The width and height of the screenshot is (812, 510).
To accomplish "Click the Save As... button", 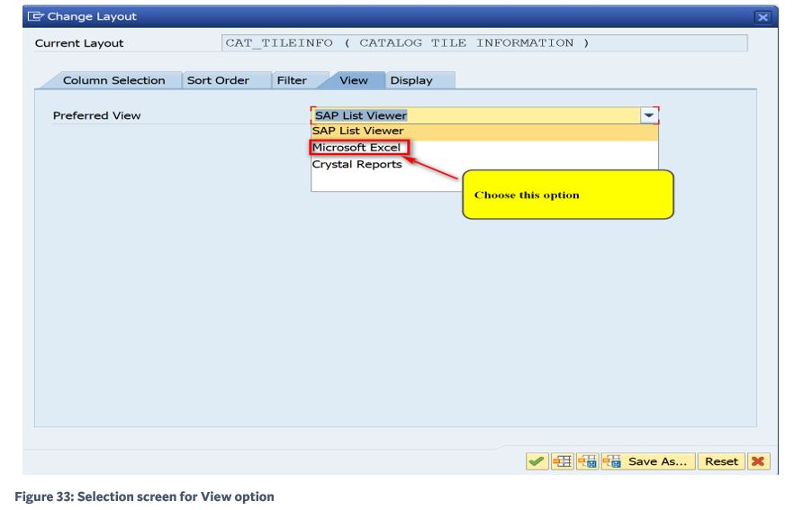I will pos(646,460).
